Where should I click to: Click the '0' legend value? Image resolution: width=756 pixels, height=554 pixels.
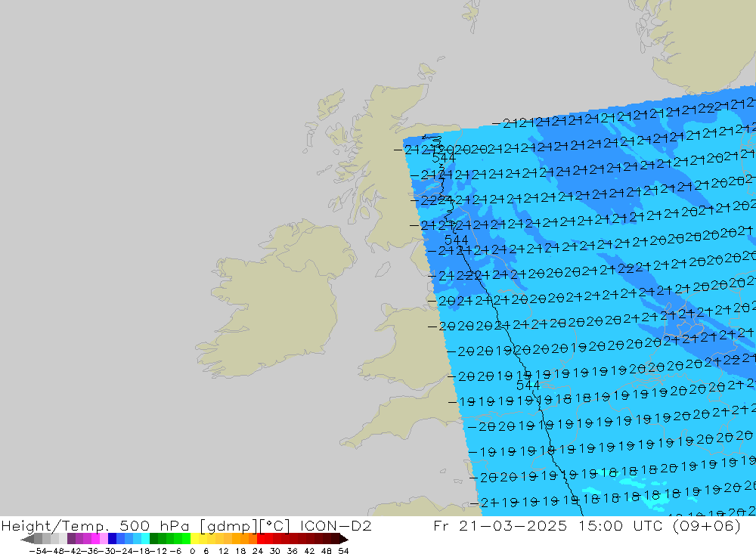192,551
